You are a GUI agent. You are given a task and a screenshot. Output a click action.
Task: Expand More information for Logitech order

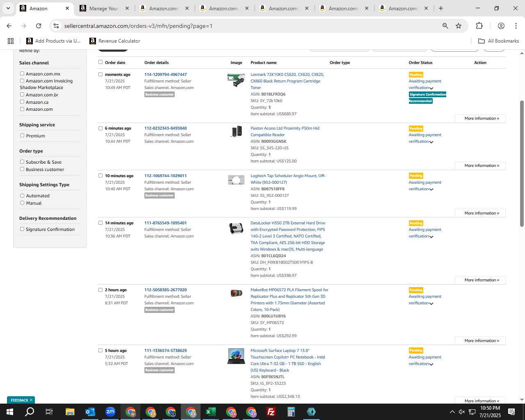(480, 213)
